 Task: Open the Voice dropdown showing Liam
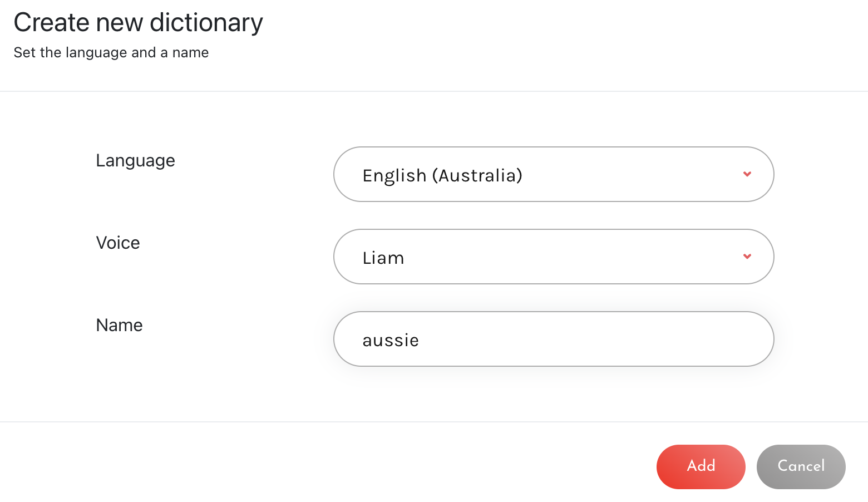point(554,257)
